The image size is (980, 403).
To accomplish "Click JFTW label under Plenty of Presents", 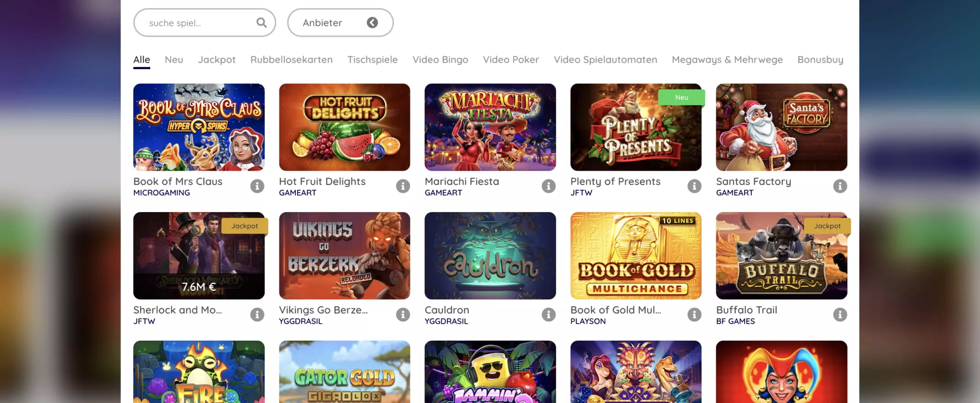I will pos(581,193).
